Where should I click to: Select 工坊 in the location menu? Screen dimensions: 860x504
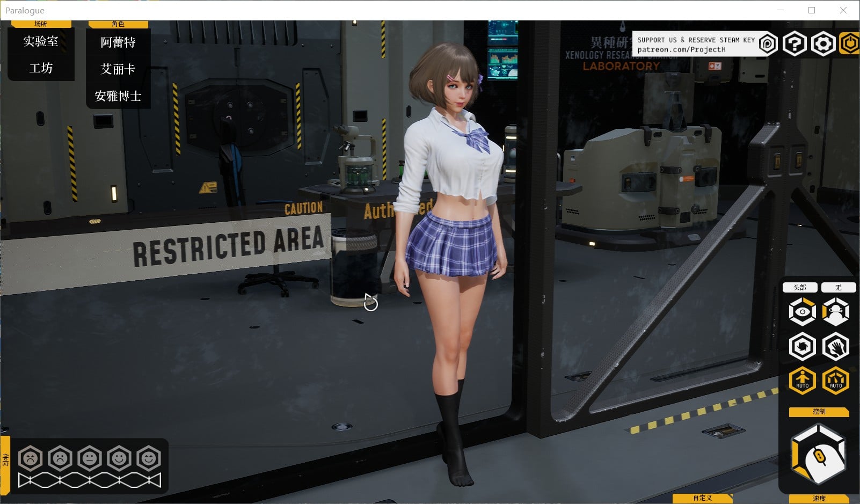coord(41,68)
